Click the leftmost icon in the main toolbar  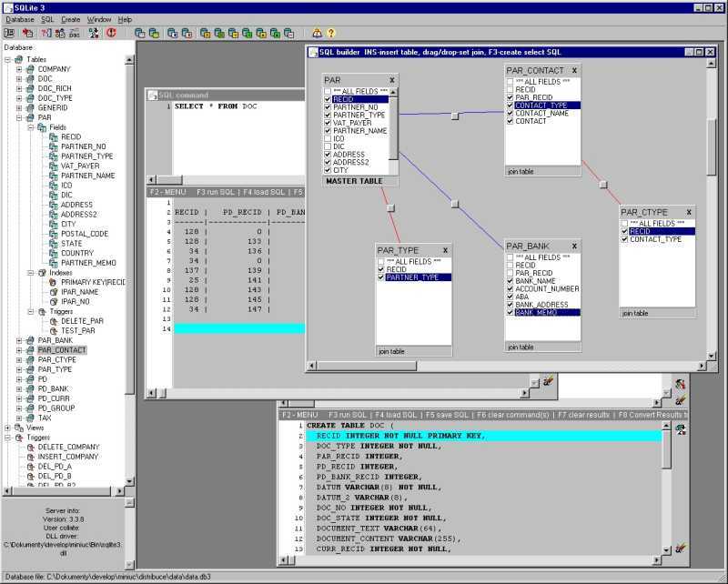9,33
